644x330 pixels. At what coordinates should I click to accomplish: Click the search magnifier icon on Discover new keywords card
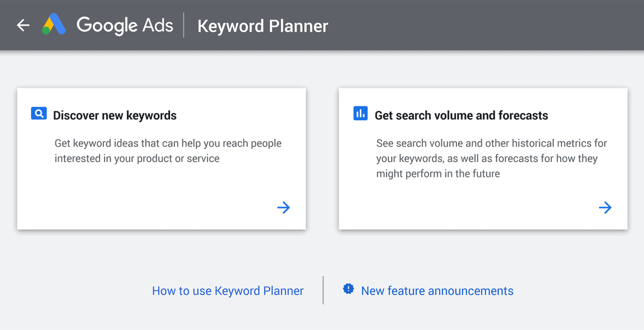click(38, 113)
